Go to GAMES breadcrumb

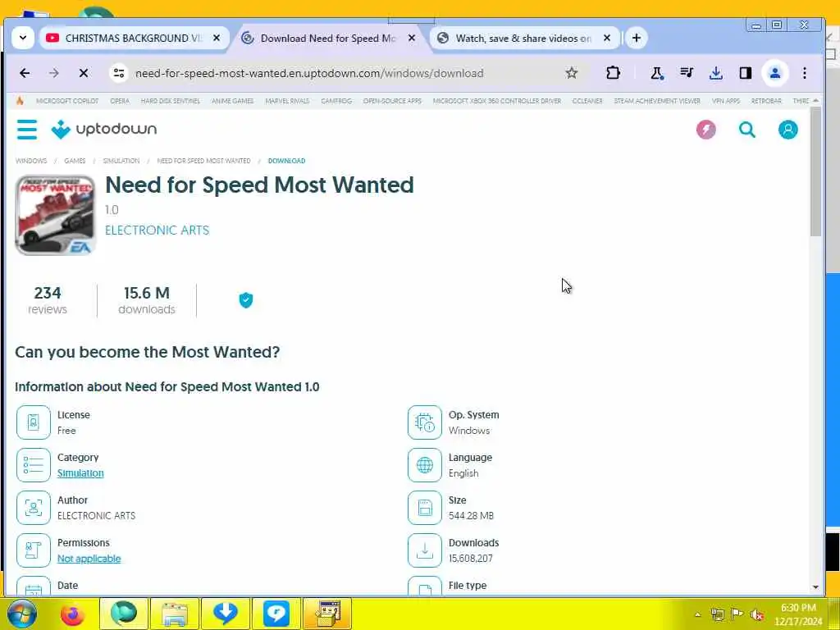[75, 161]
